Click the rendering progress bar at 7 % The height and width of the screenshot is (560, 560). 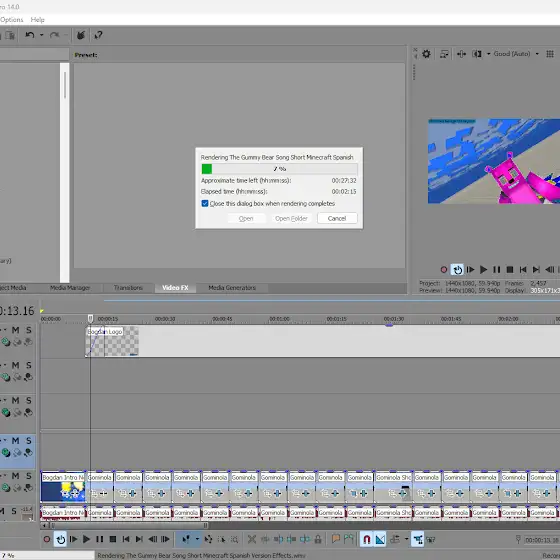point(279,169)
